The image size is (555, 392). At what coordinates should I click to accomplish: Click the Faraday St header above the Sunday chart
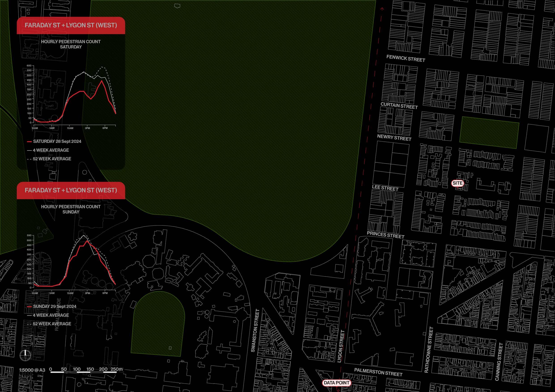coord(71,190)
